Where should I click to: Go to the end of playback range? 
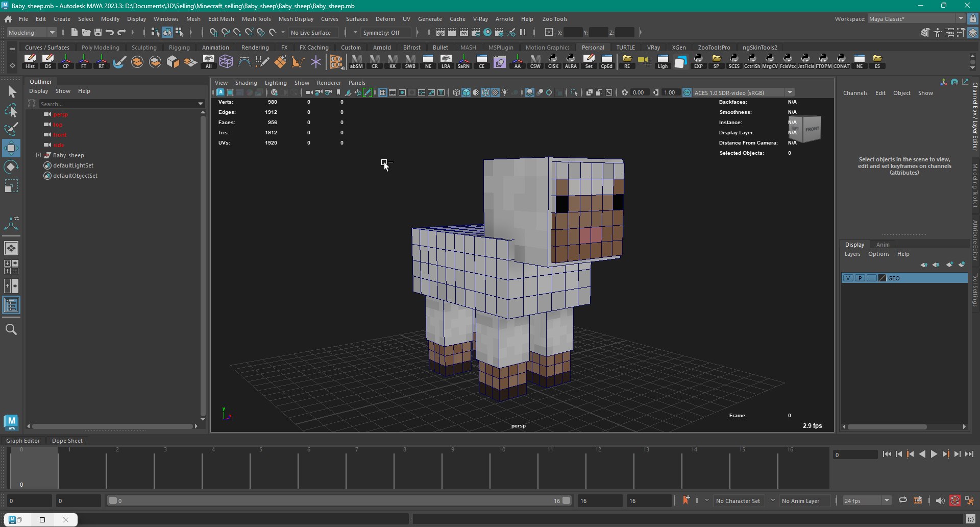tap(969, 454)
